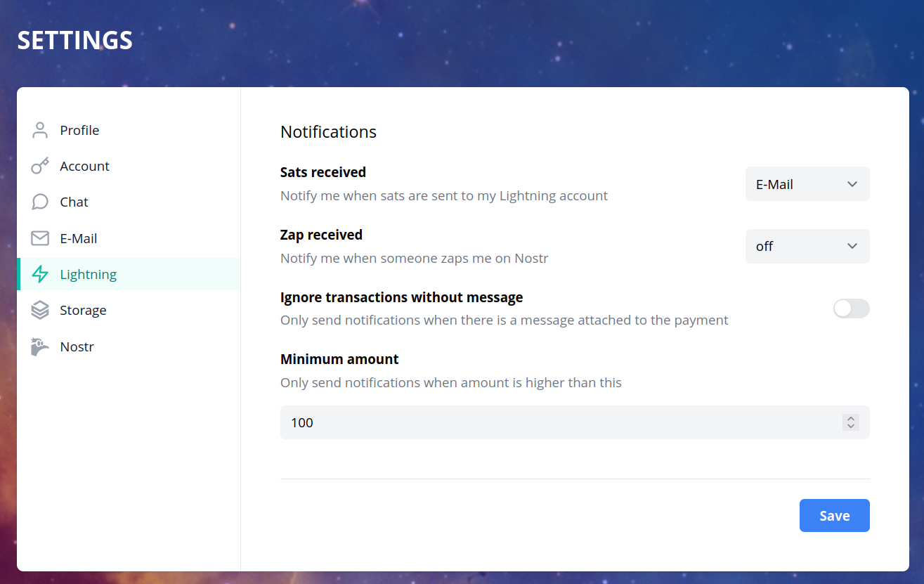Screen dimensions: 924x584
Task: Increase minimum amount with stepper up arrow
Action: [x=851, y=418]
